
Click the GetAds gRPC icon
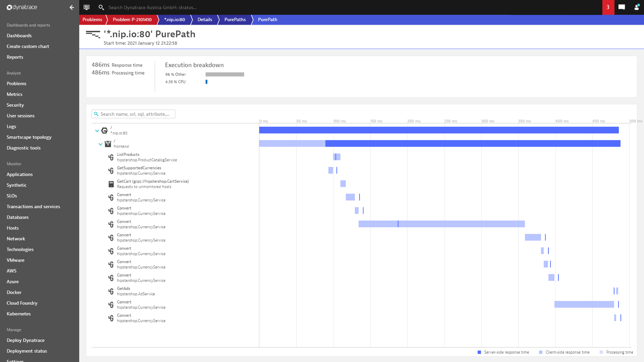coord(111,291)
